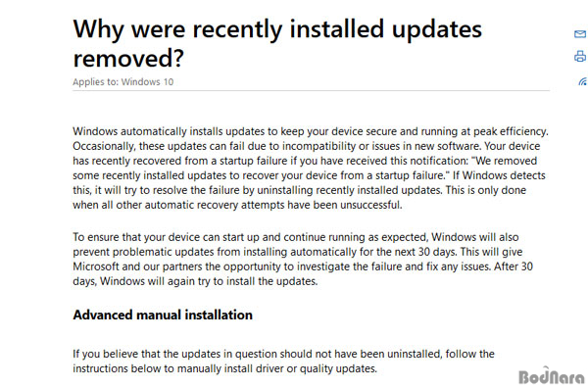Click the horizontal divider line below 'Applies to'
The width and height of the screenshot is (588, 387).
point(312,91)
